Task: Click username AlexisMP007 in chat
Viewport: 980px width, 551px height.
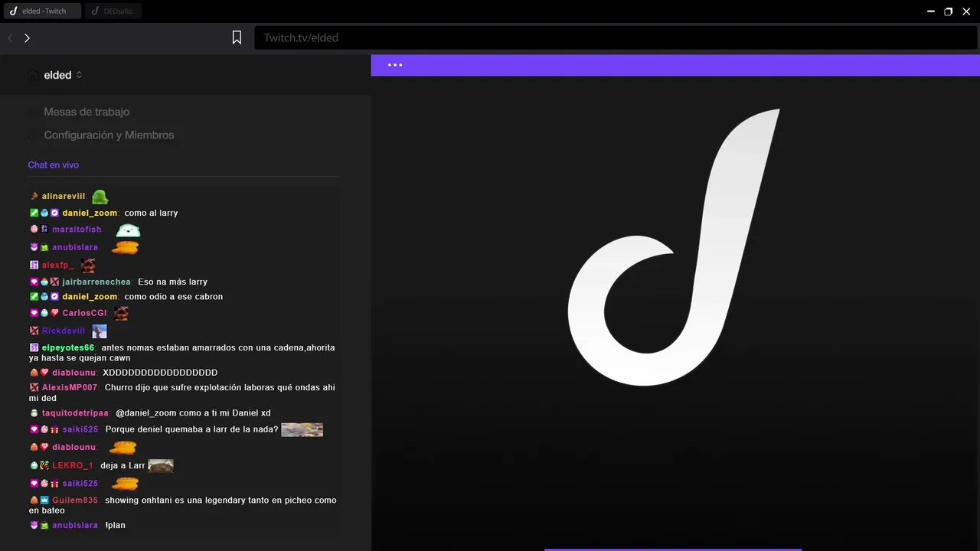Action: pos(70,387)
